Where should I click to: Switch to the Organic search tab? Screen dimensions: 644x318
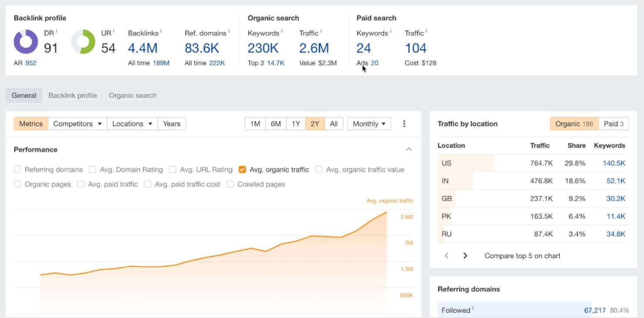132,95
